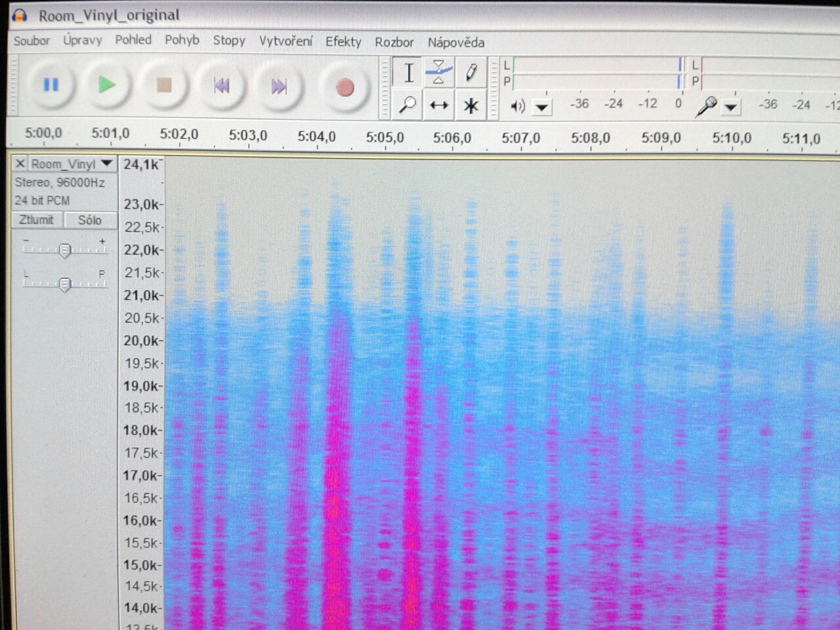Open the Efekty menu
Screen dimensions: 840x630
(x=343, y=42)
